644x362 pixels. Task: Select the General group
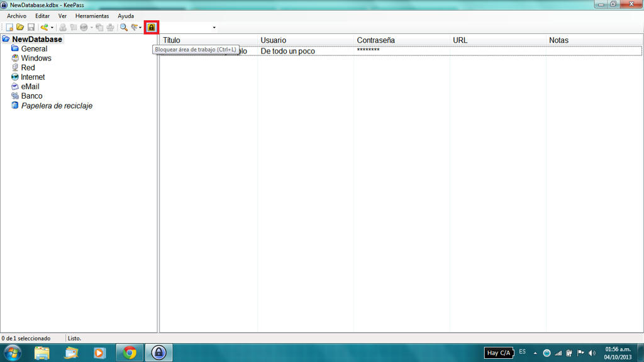pos(34,49)
